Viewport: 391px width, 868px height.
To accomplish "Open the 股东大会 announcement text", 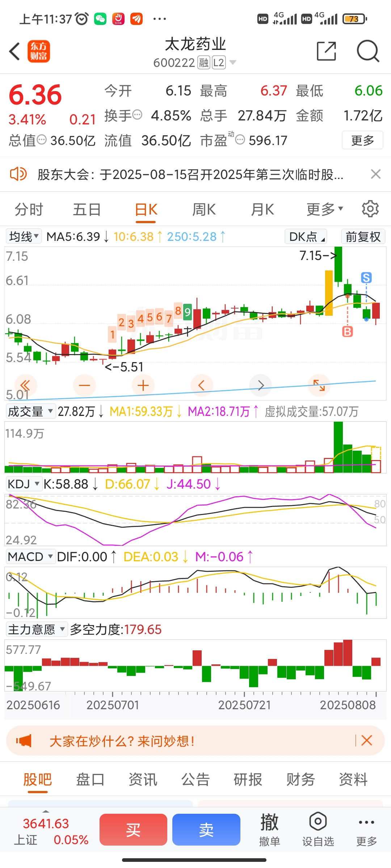I will (190, 175).
